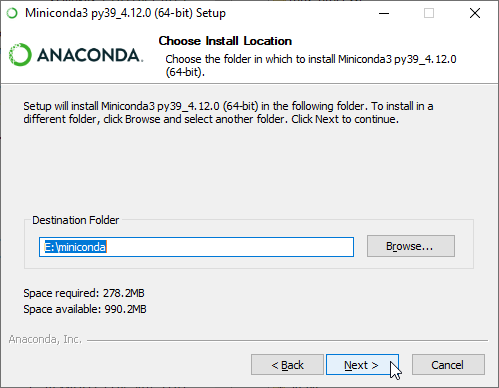Click the Anaconda, Inc. branding text
Viewport: 499px width, 388px height.
45,339
